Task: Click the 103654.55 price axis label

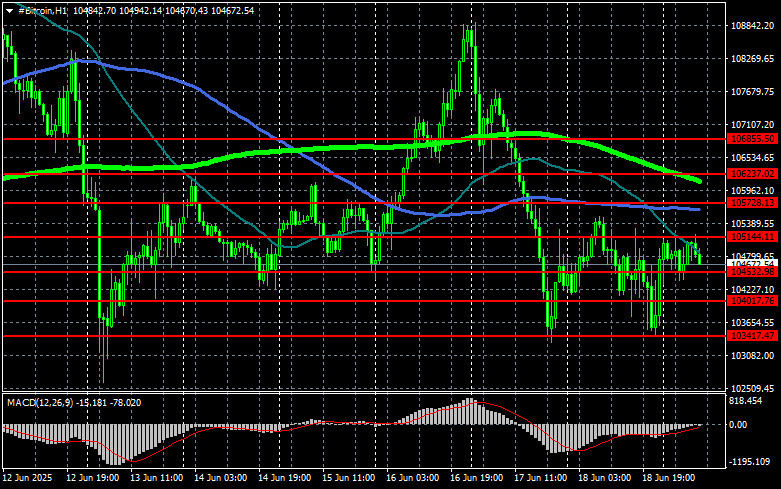Action: 752,323
